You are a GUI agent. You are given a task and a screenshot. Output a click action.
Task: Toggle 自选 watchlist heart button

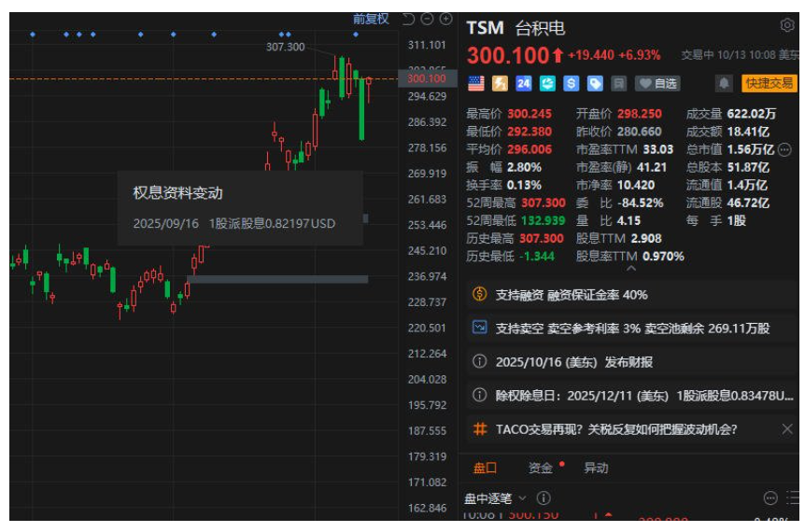point(658,84)
